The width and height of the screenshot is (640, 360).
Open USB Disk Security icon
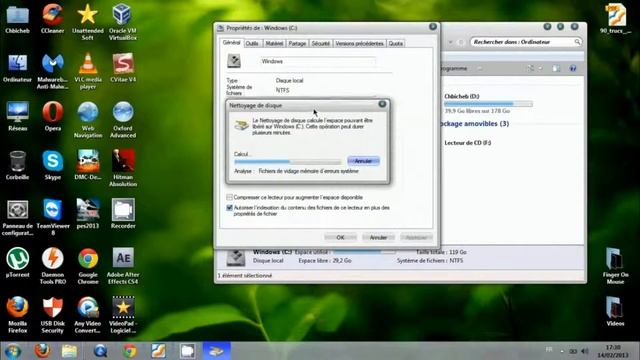52,315
